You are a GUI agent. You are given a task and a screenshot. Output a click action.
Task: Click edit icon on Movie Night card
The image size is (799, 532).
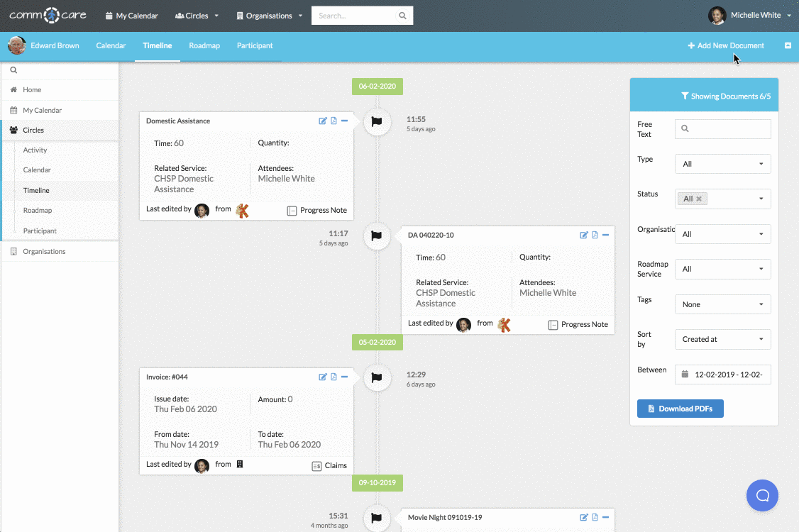pyautogui.click(x=584, y=517)
